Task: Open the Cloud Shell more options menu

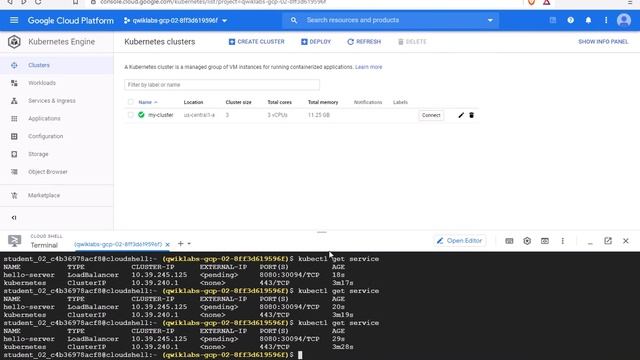Action: [562, 241]
